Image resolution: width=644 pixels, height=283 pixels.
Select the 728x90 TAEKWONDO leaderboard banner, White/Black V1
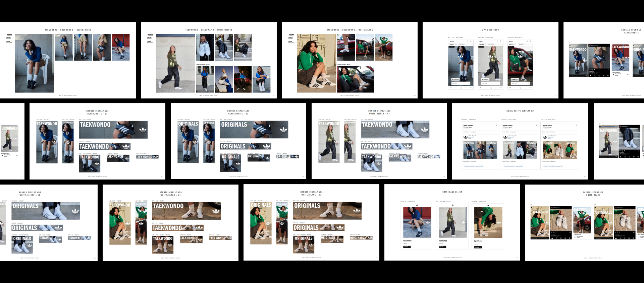click(x=178, y=228)
